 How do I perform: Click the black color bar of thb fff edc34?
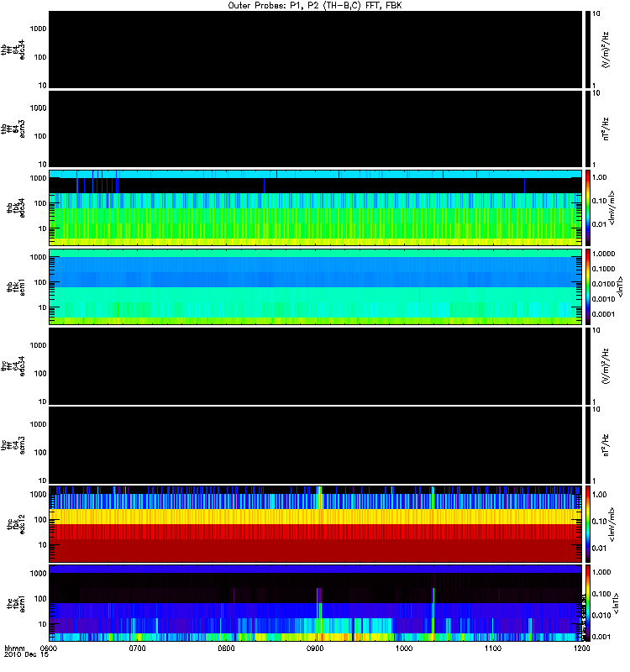(x=588, y=50)
